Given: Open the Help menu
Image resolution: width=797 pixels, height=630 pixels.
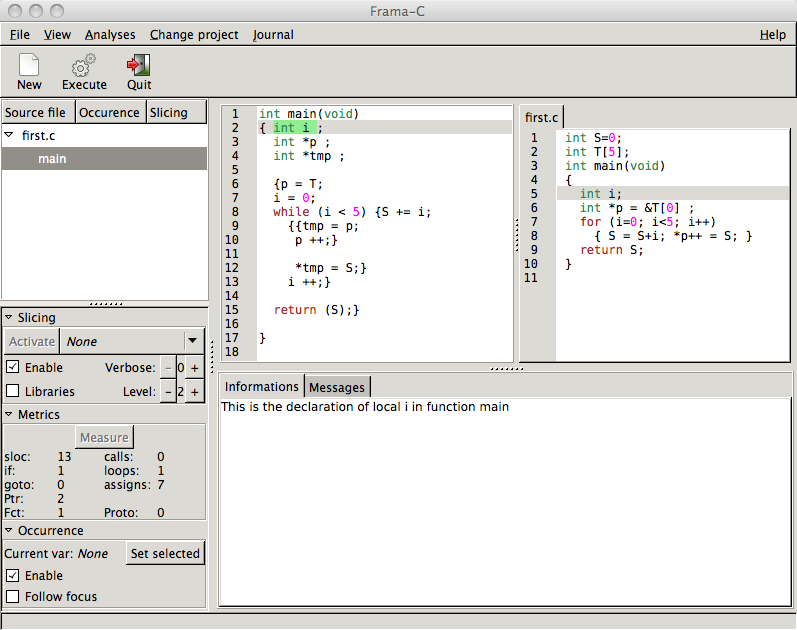Looking at the screenshot, I should 773,35.
